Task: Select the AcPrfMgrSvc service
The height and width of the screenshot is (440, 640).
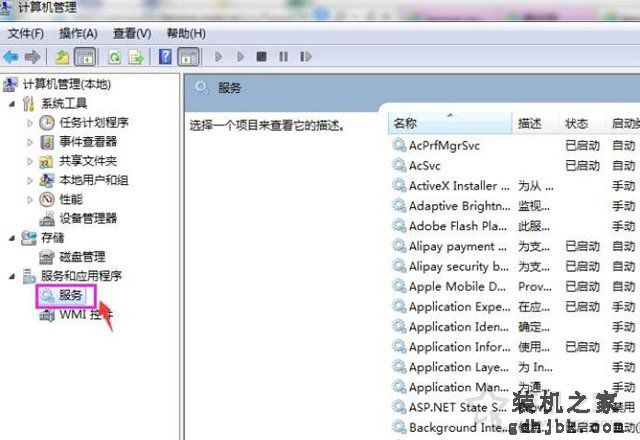Action: [x=444, y=146]
